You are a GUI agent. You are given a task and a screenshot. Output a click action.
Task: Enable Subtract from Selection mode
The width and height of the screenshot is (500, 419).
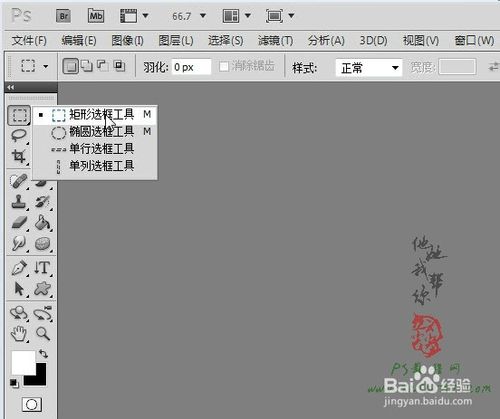[102, 66]
